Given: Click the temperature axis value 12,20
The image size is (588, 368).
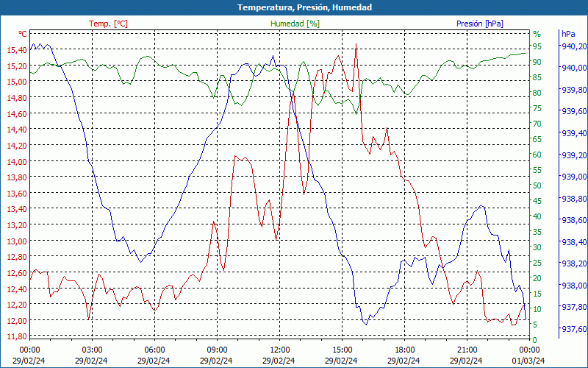Looking at the screenshot, I should [x=17, y=305].
